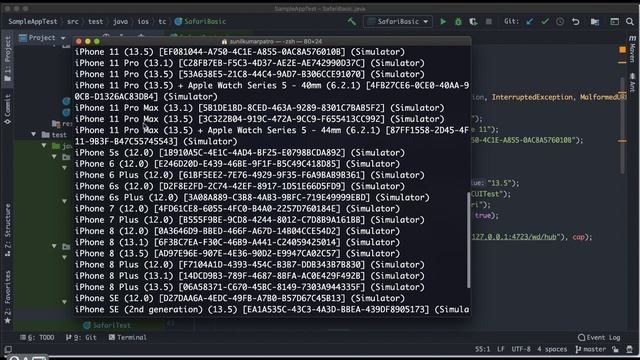Open the TODO tool window
Image resolution: width=640 pixels, height=360 pixels.
click(x=37, y=338)
